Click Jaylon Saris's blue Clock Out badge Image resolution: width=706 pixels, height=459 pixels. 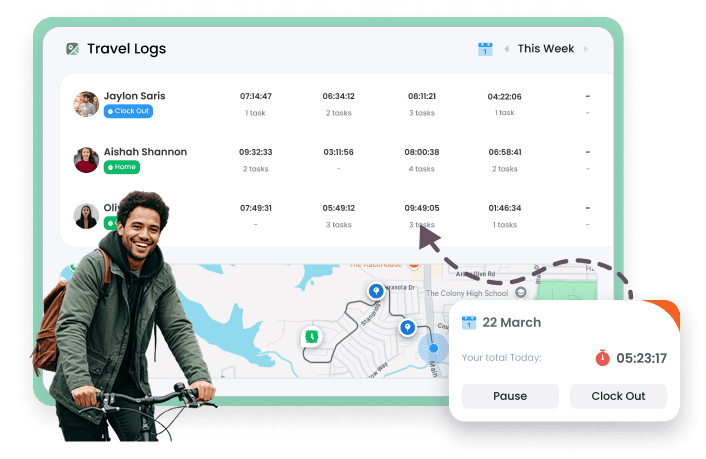tap(128, 111)
